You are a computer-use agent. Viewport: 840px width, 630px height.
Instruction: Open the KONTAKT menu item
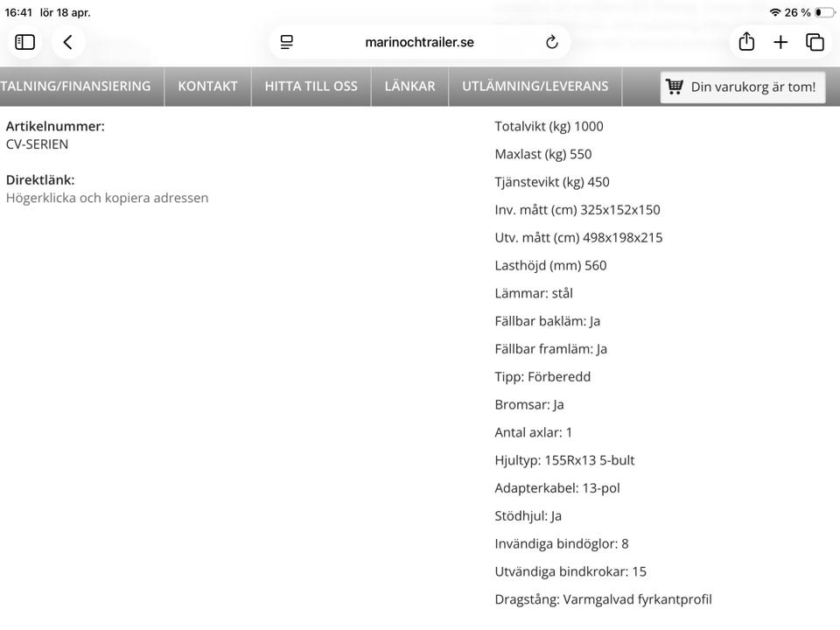point(207,87)
